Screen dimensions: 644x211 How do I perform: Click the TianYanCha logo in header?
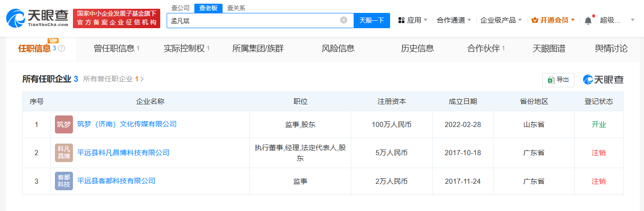point(37,18)
